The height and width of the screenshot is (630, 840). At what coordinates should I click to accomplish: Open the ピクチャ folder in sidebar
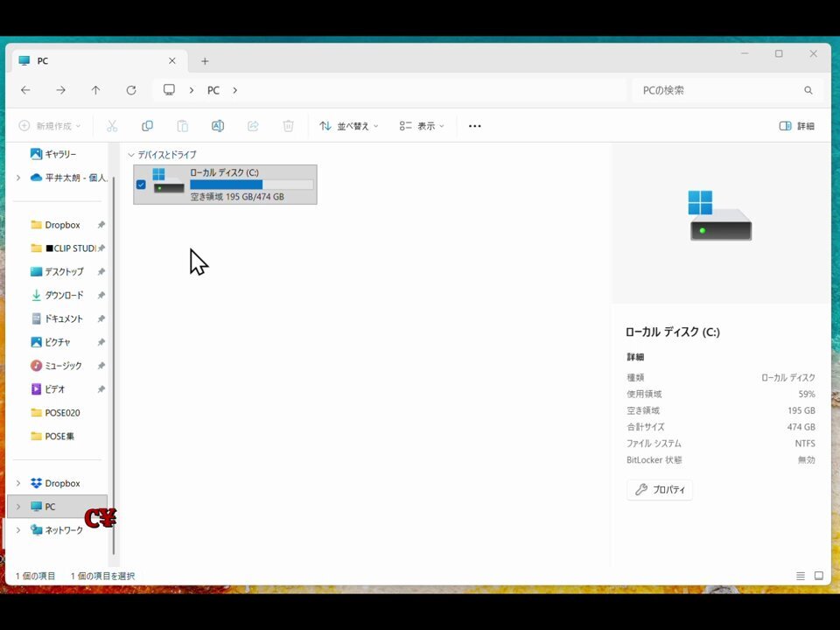[x=58, y=342]
